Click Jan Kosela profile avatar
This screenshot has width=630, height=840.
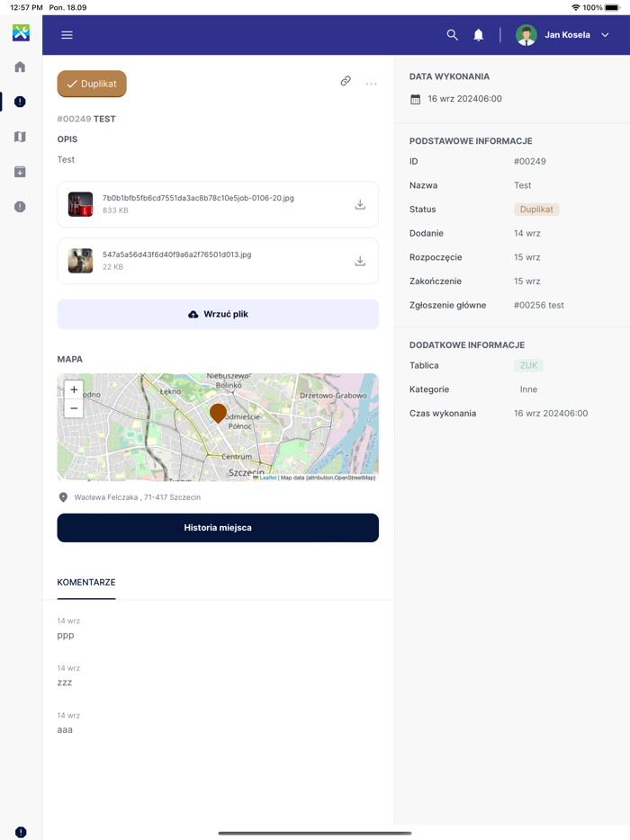click(526, 35)
